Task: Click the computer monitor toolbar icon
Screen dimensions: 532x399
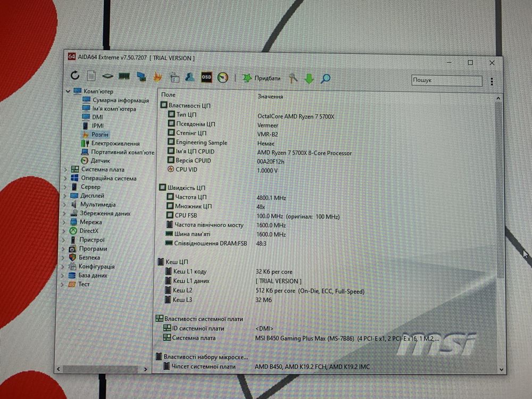Action: tap(141, 77)
